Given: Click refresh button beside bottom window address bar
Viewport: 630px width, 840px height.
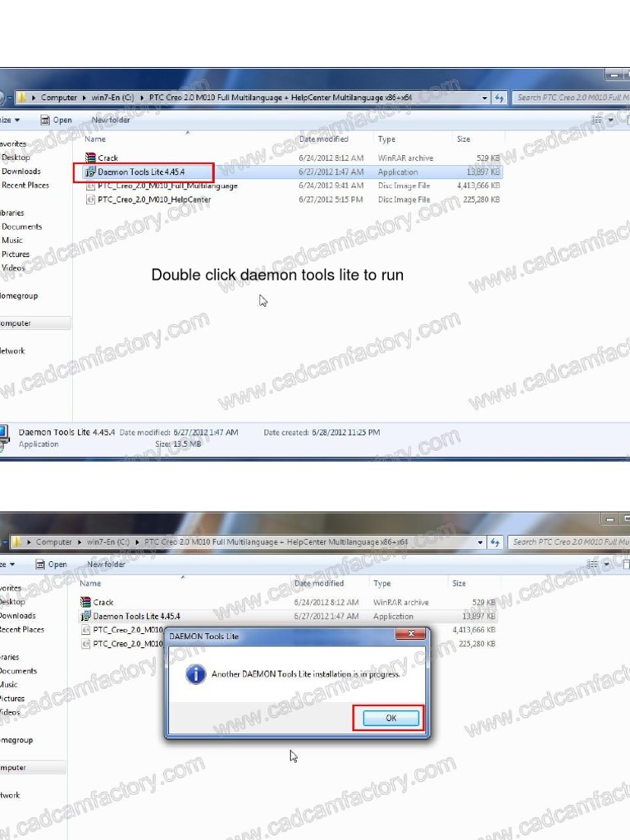Looking at the screenshot, I should point(495,542).
